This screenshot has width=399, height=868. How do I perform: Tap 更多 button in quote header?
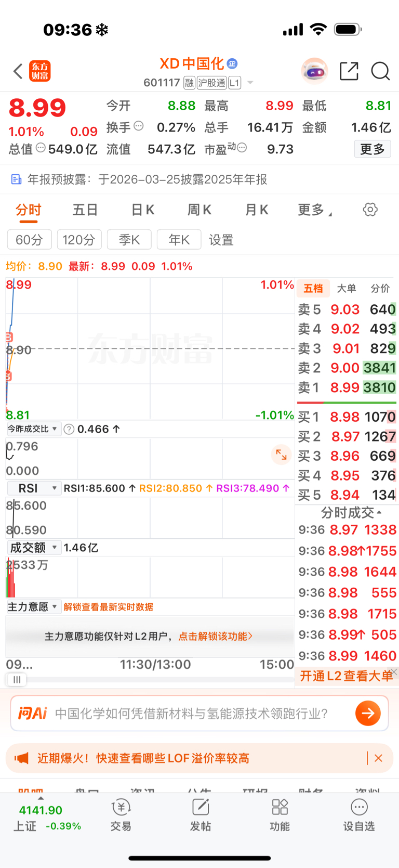coord(373,149)
